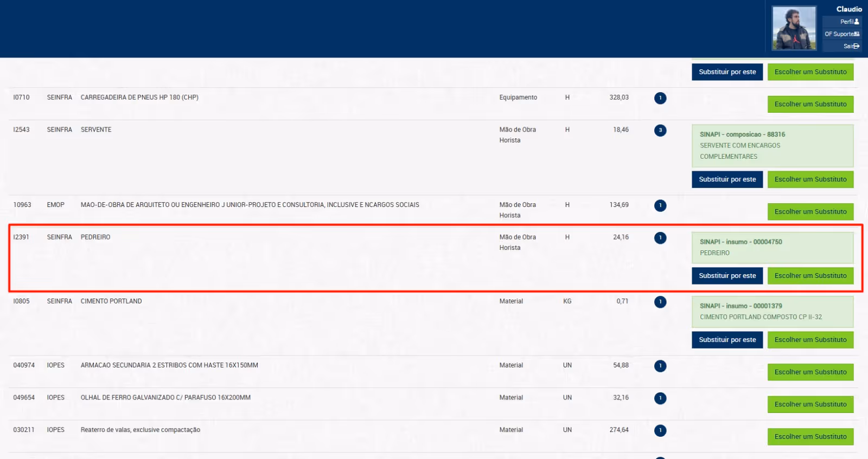Click SERVENTE description text
Screen dimensions: 868x459
(96, 130)
